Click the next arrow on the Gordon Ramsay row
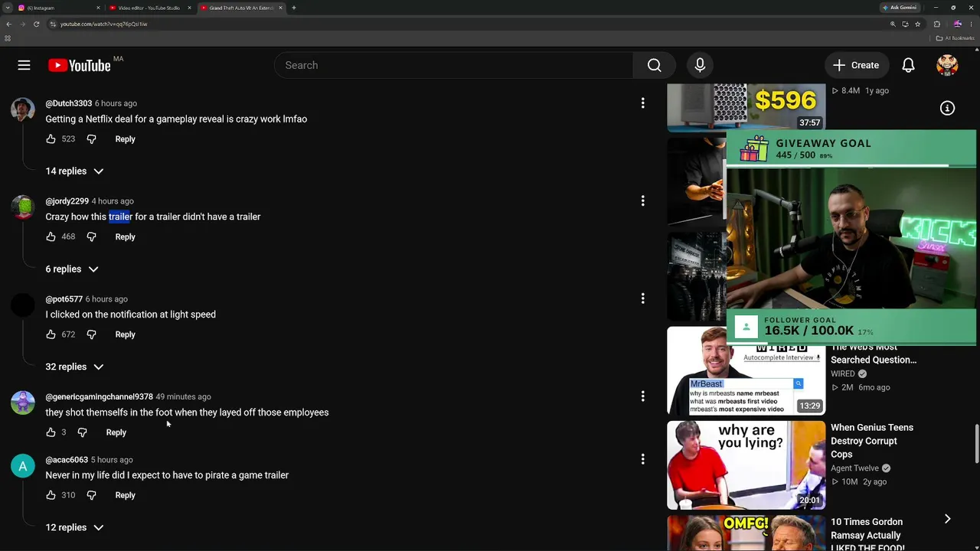This screenshot has width=980, height=551. (947, 519)
